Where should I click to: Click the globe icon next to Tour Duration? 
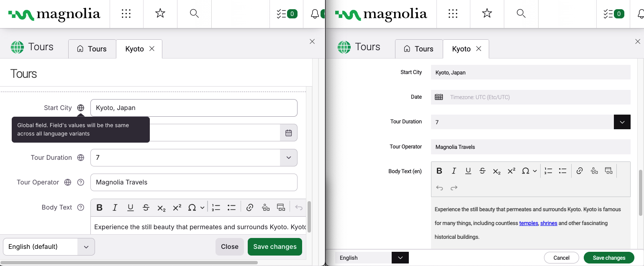click(x=81, y=158)
